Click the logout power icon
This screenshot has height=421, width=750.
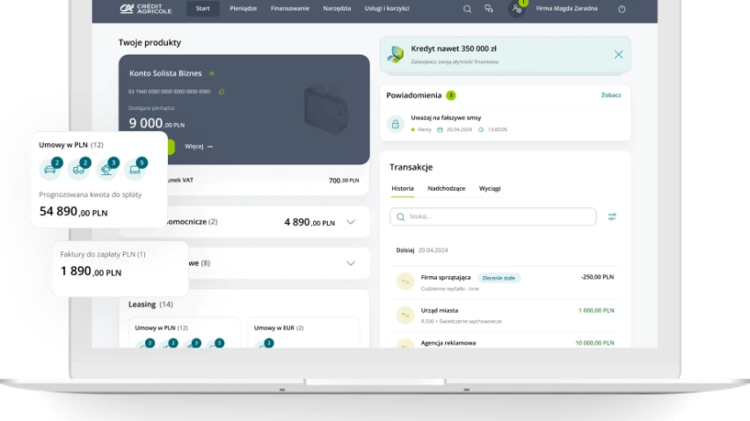pos(622,9)
